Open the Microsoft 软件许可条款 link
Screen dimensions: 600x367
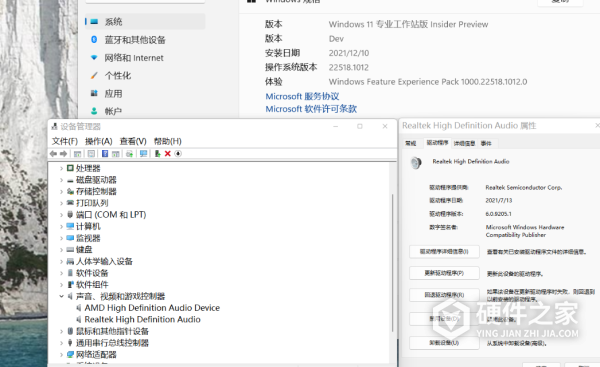311,109
